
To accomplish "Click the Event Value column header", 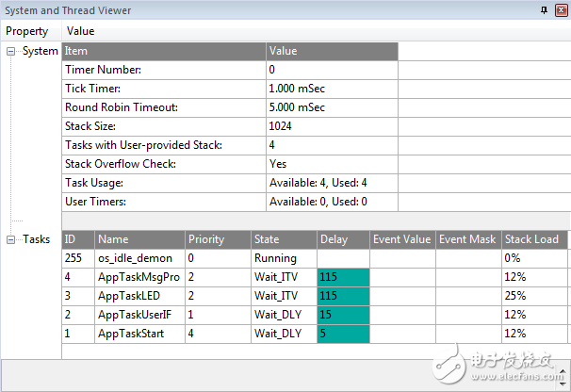I will pyautogui.click(x=402, y=239).
